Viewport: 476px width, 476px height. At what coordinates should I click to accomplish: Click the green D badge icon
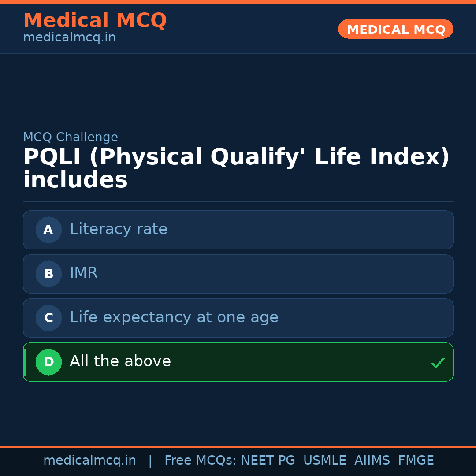click(48, 362)
